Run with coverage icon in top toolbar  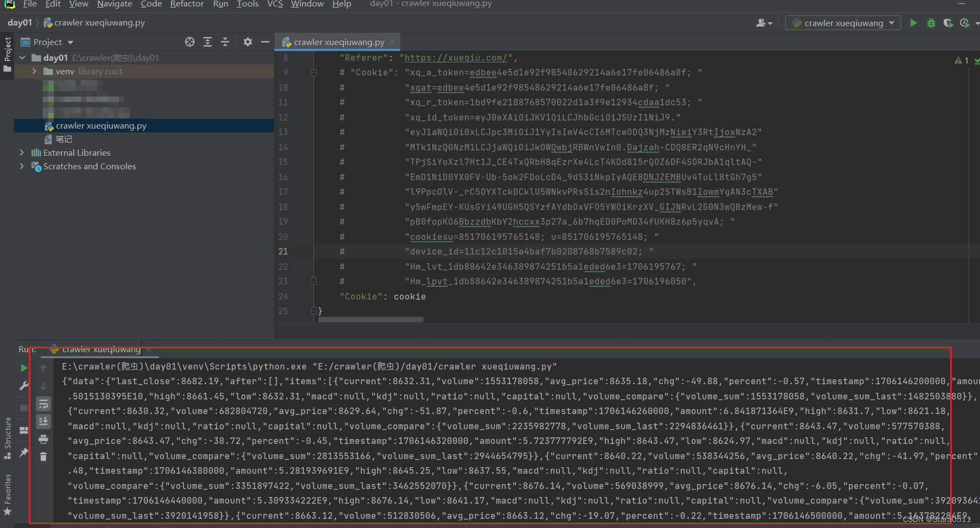[948, 23]
